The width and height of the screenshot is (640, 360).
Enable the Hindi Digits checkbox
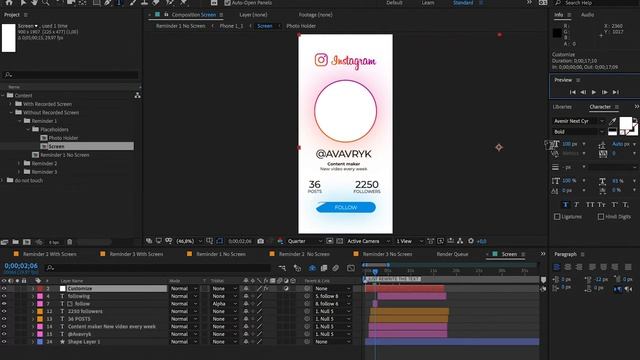pyautogui.click(x=601, y=217)
